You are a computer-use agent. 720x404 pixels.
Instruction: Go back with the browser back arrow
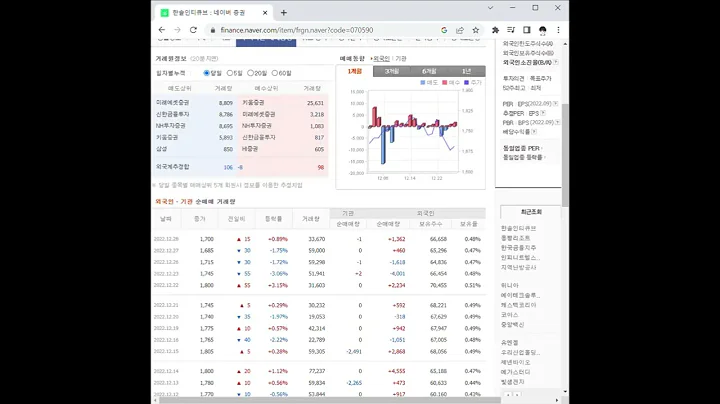(x=162, y=30)
